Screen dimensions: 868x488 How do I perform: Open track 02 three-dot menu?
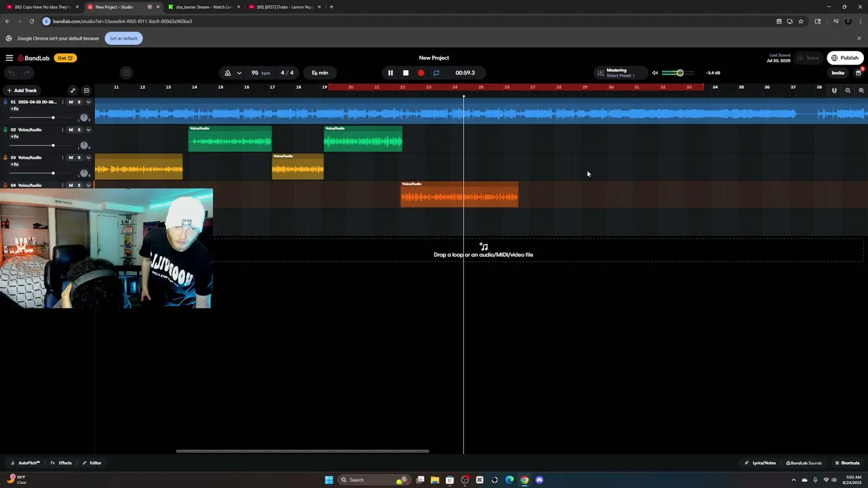click(62, 129)
